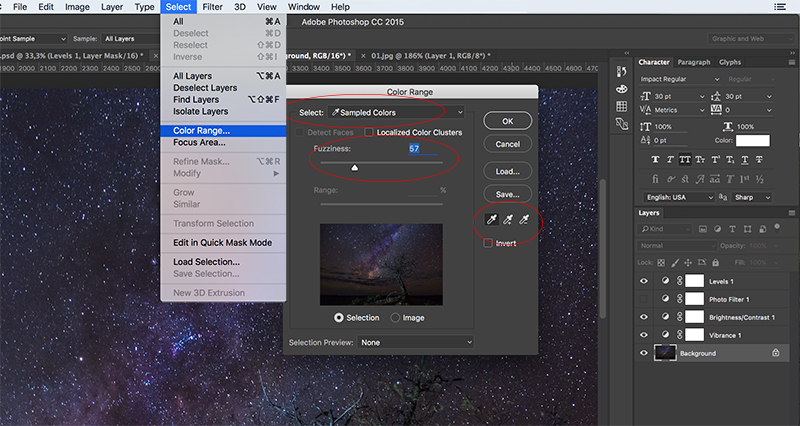
Task: Enable Localized Color Clusters checkbox
Action: point(369,132)
